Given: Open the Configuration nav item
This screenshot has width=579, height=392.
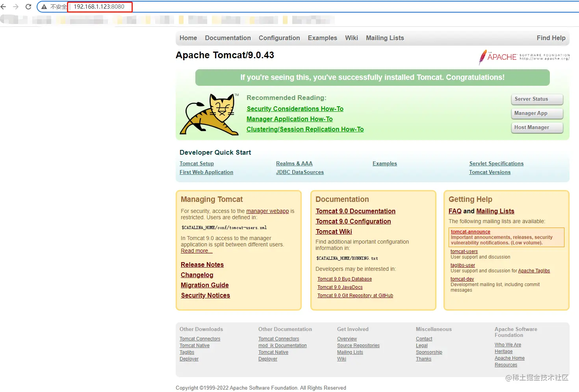Looking at the screenshot, I should (x=279, y=38).
